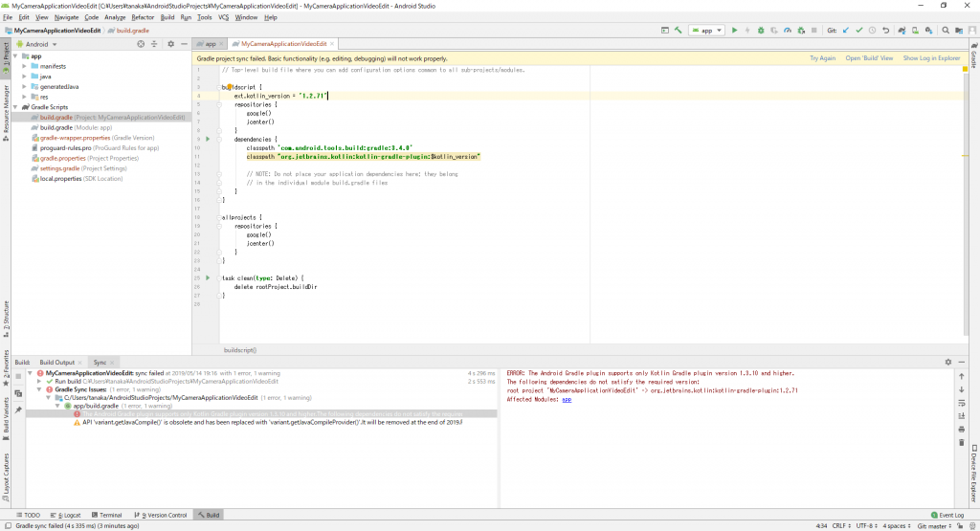Open the Project Structure icon in toolbar

(x=959, y=30)
